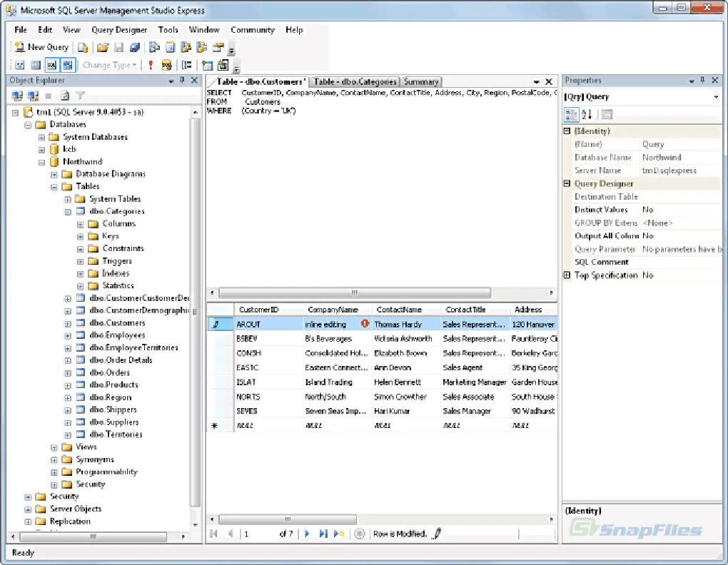Select the dbo.Order Details tree item
This screenshot has height=565, width=728.
(x=121, y=360)
